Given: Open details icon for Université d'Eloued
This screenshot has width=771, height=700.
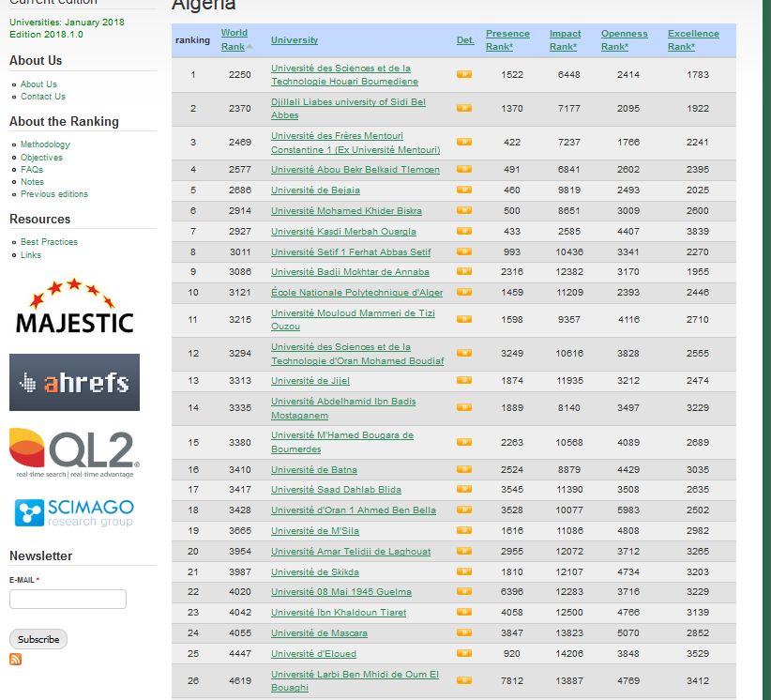Looking at the screenshot, I should [x=463, y=653].
